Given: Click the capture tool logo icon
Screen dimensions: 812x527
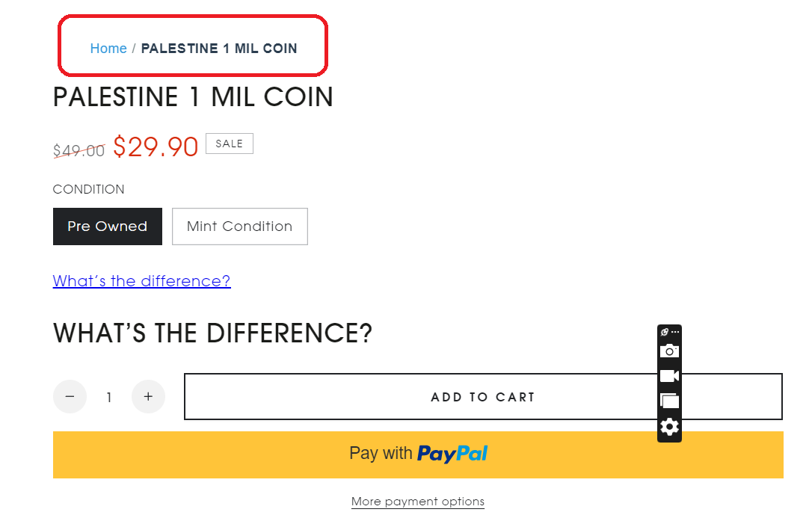Looking at the screenshot, I should (665, 332).
